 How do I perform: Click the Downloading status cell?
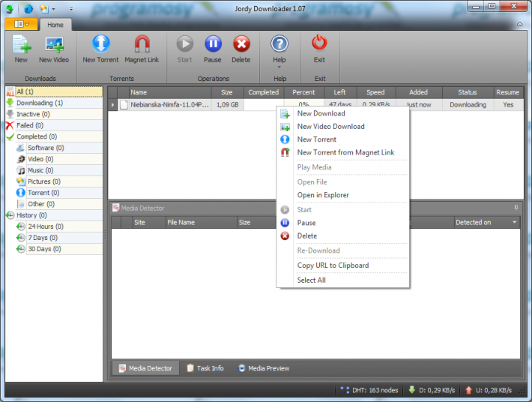468,105
